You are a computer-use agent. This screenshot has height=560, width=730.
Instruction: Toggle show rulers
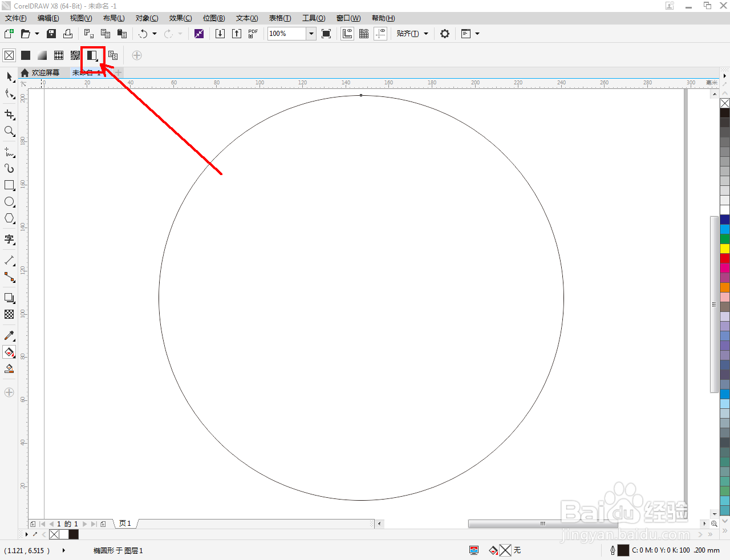(347, 34)
